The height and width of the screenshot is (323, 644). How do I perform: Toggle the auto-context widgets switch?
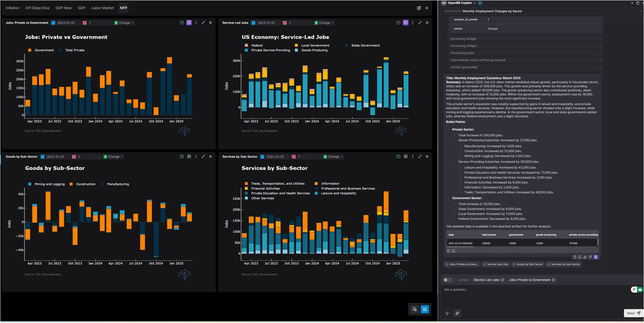coord(448,280)
